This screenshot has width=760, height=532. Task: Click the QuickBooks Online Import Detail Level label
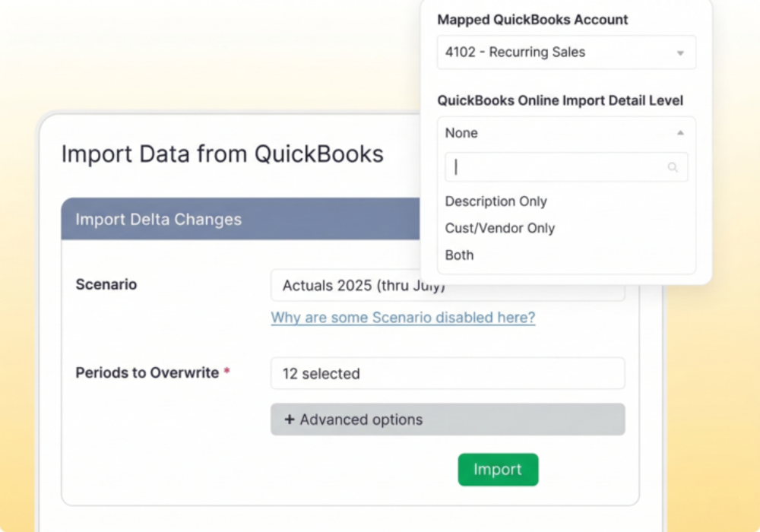(561, 100)
